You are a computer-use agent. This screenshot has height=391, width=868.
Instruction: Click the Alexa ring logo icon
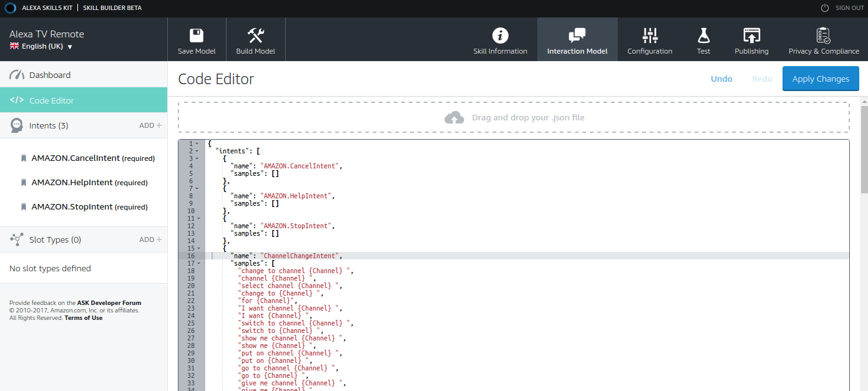click(9, 8)
